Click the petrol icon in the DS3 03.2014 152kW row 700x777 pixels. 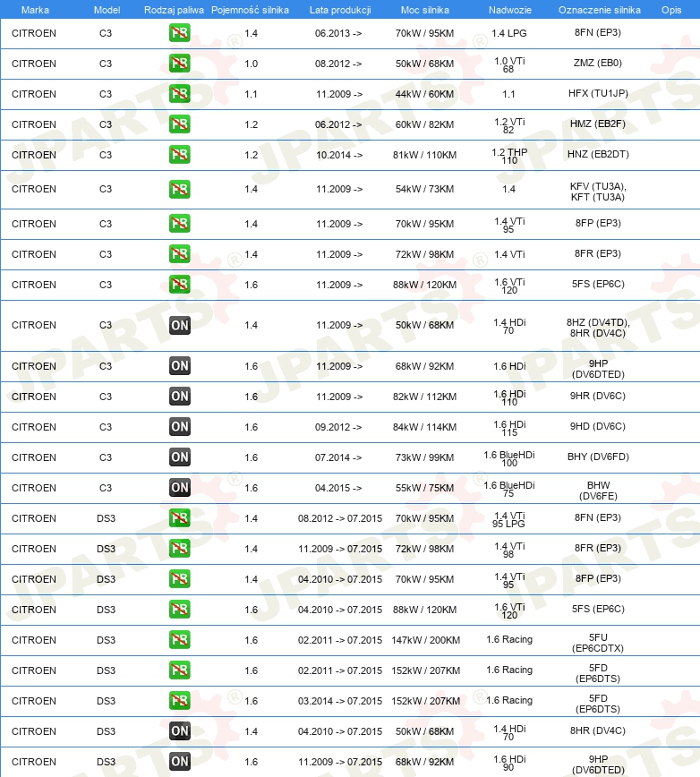pyautogui.click(x=179, y=701)
